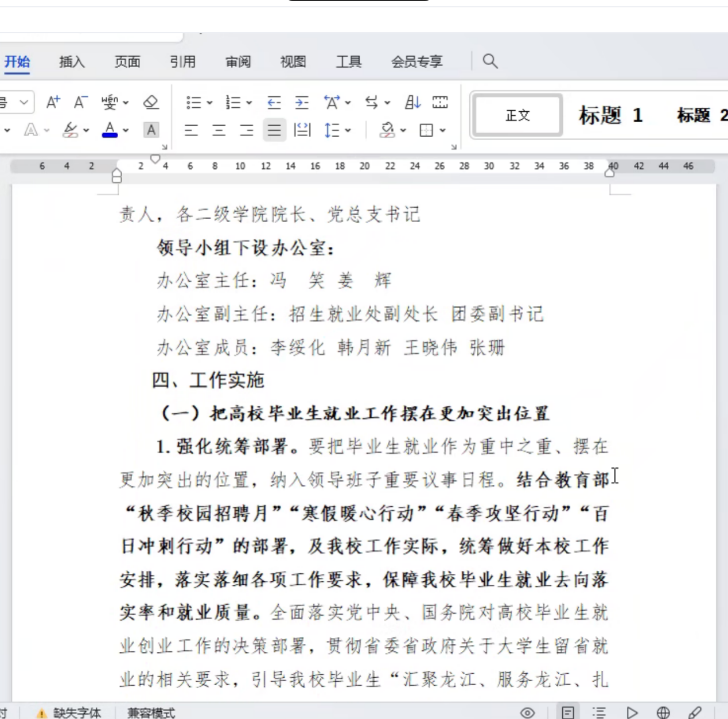Open the borders dropdown arrow
The width and height of the screenshot is (728, 719).
pos(443,131)
